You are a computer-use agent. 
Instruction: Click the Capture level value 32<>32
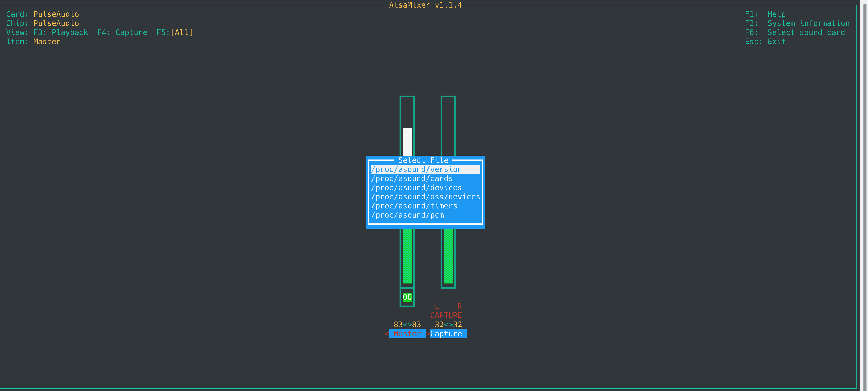pos(448,325)
